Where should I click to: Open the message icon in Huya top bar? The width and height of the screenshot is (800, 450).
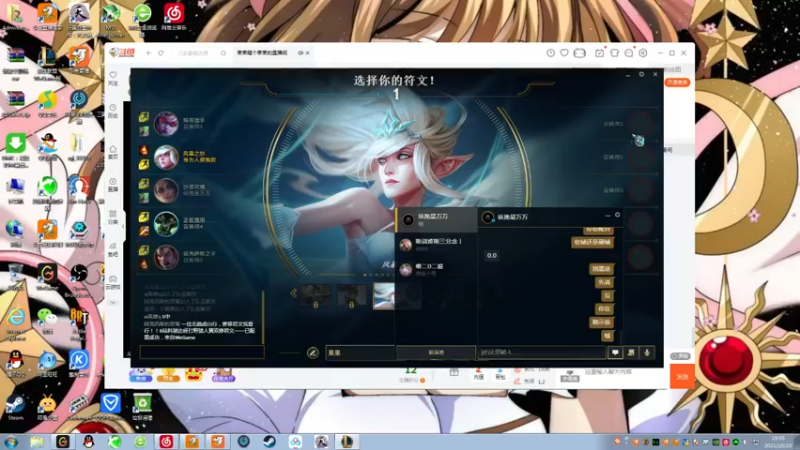629,53
